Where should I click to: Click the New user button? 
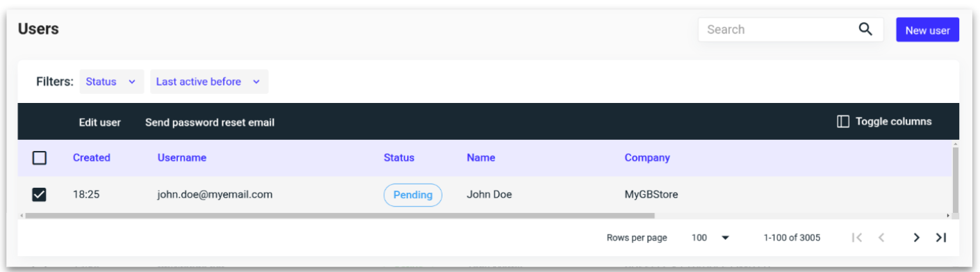point(927,30)
